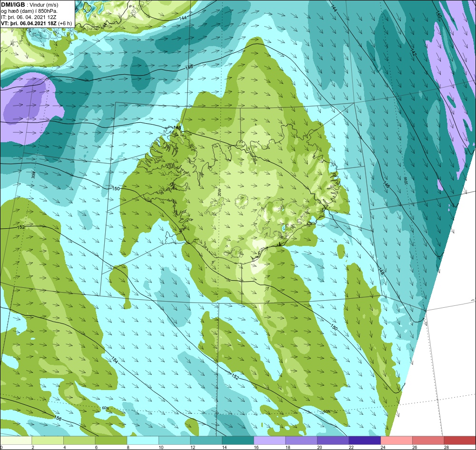Click the '20W' longitude label over Iceland
Screen dimensions: 476x450
point(219,192)
